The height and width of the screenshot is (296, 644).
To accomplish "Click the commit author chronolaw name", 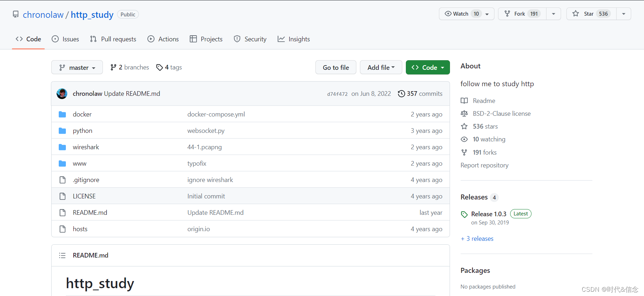I will pyautogui.click(x=88, y=94).
